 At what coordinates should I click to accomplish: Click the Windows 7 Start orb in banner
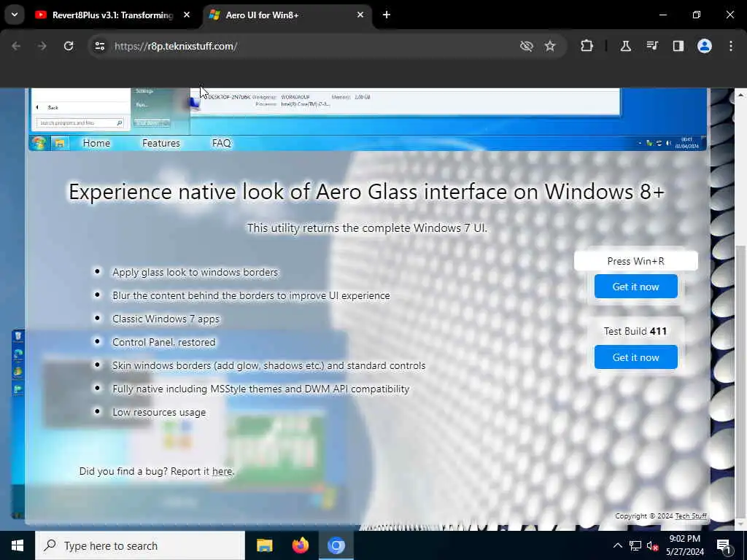point(39,143)
